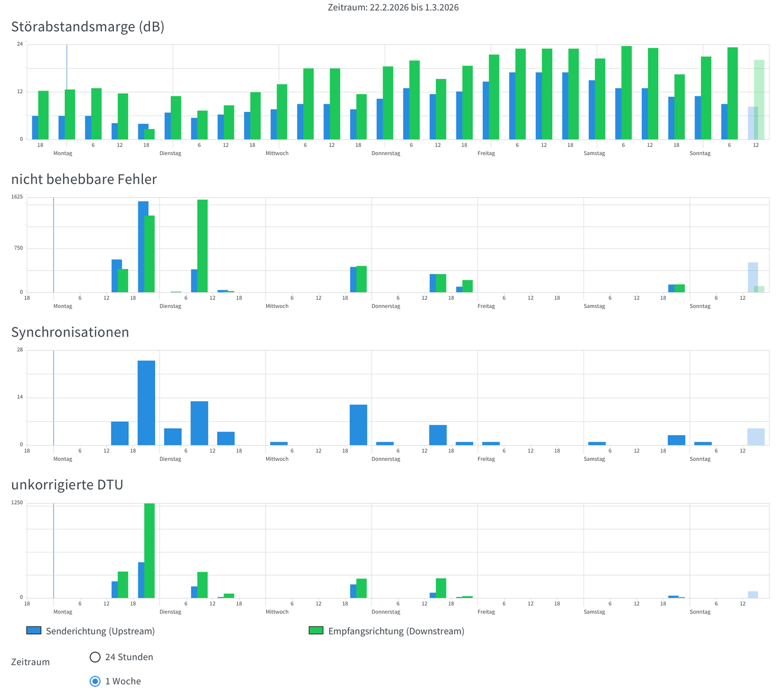The width and height of the screenshot is (782, 700).
Task: Click faded blue bar at end of Synchronisationen
Action: pyautogui.click(x=756, y=436)
